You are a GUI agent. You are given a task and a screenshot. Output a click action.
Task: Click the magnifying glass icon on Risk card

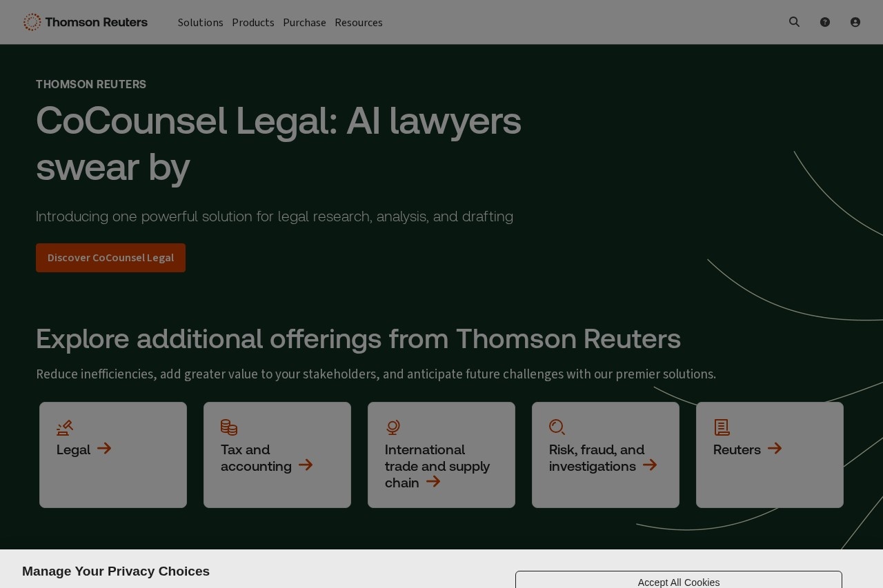coord(557,427)
